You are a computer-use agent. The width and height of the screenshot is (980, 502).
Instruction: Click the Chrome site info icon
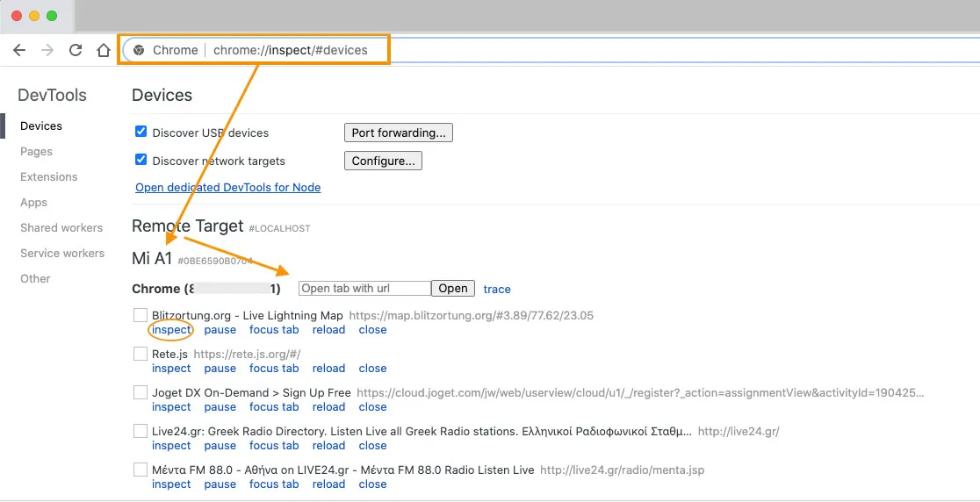pyautogui.click(x=139, y=50)
